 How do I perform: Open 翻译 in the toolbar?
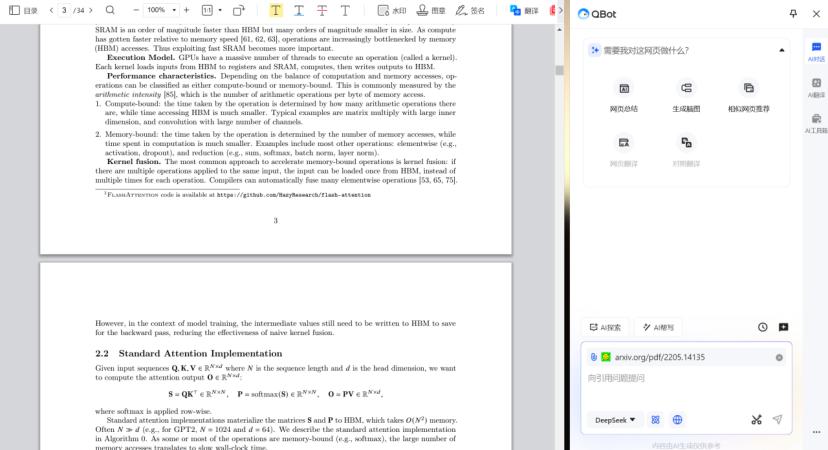click(x=524, y=10)
